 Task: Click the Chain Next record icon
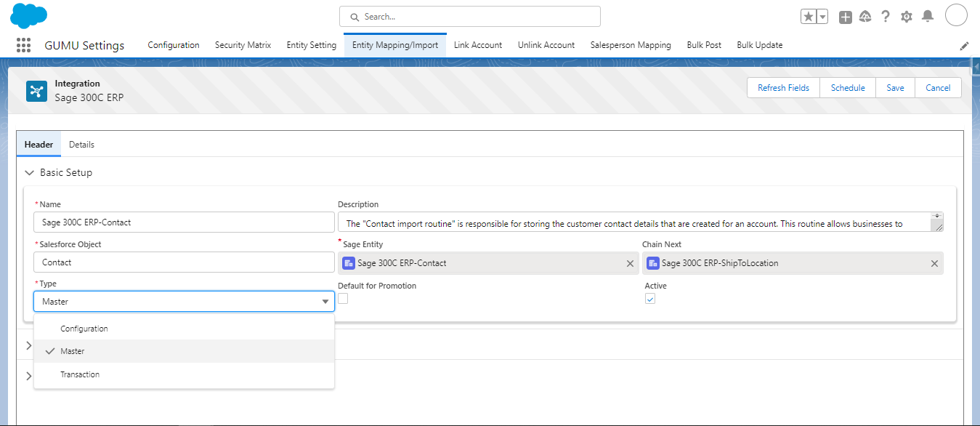(653, 263)
